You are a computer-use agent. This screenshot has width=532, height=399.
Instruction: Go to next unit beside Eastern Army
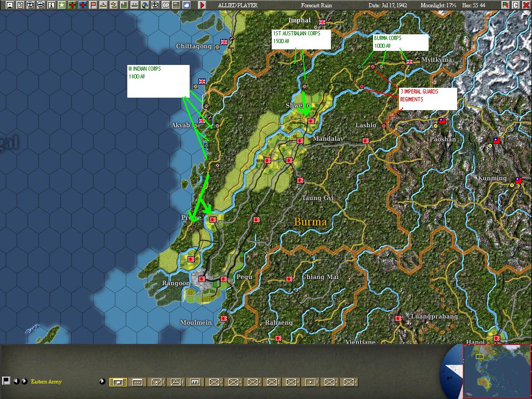coord(24,381)
